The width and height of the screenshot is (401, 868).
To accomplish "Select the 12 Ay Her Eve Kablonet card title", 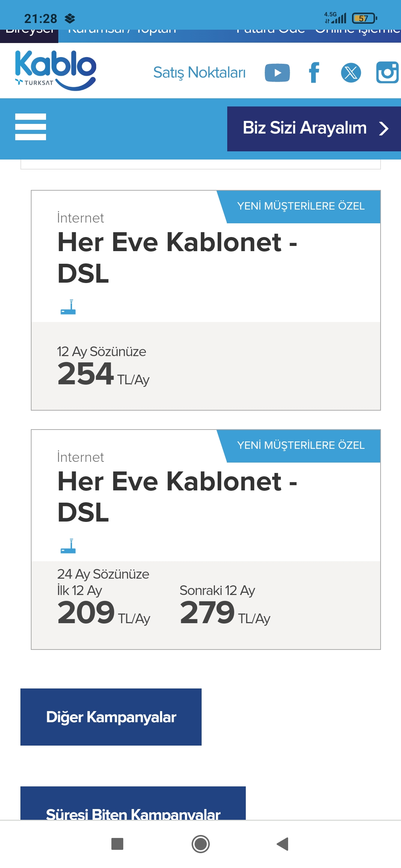I will (x=177, y=257).
